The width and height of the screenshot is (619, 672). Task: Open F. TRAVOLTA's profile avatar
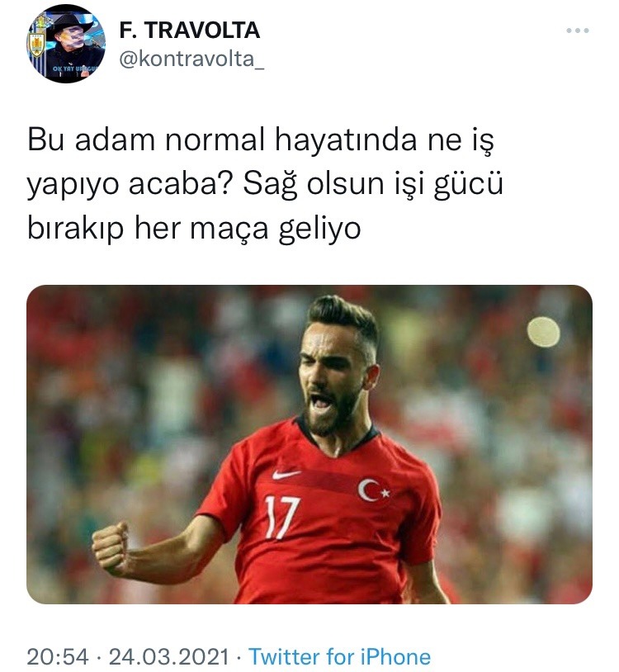pos(66,43)
